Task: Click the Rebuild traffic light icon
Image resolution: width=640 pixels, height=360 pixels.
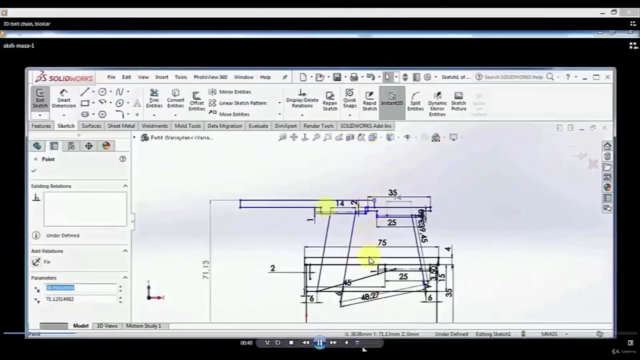Action: [x=405, y=77]
